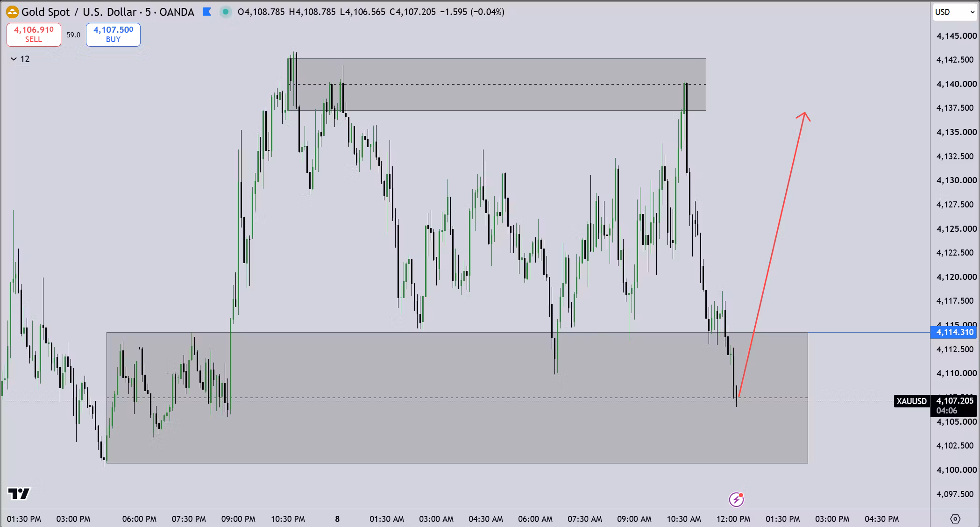Click the Gold Spot symbol logo icon
The image size is (980, 527).
(x=12, y=12)
